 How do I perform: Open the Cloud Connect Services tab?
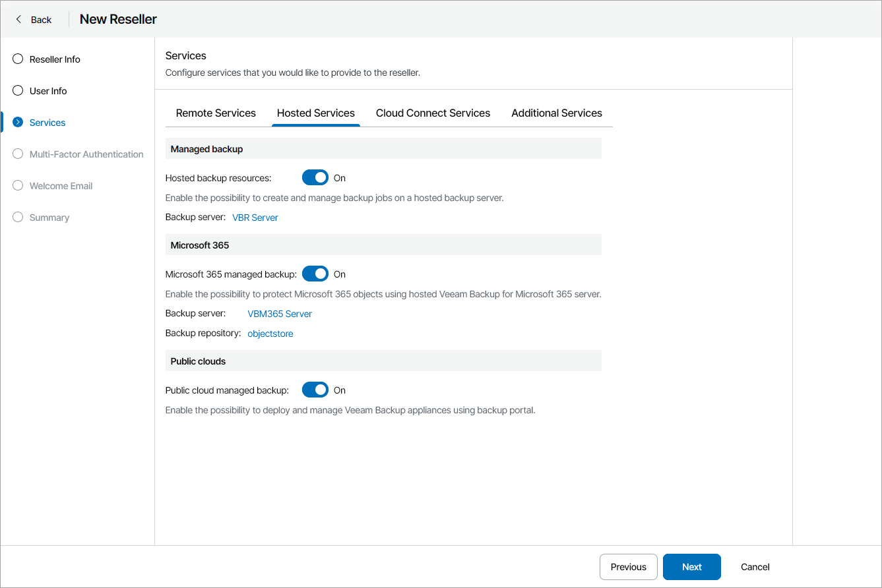(433, 113)
